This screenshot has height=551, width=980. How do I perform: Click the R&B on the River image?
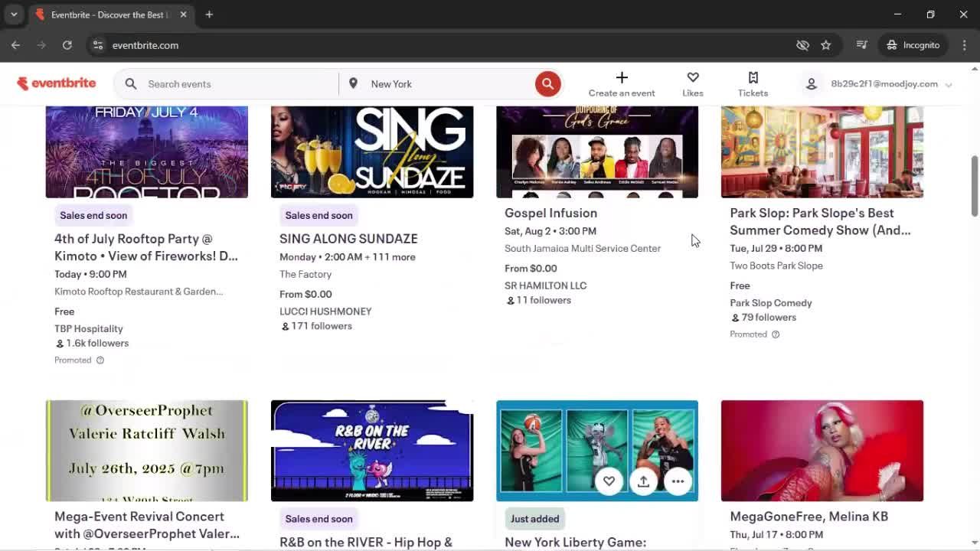pyautogui.click(x=372, y=451)
